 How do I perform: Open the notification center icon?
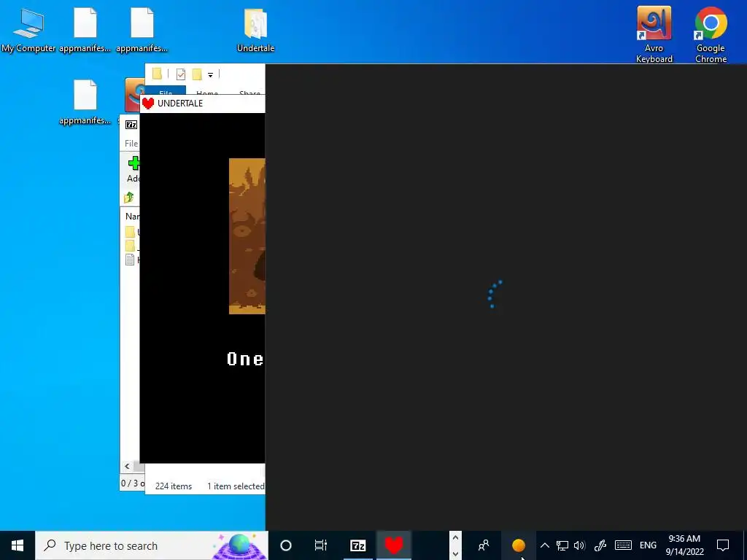pyautogui.click(x=723, y=545)
